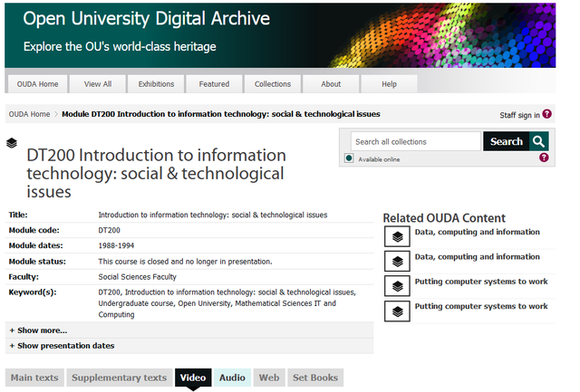Viewport: 580px width, 392px height.
Task: Follow the OUDA Home breadcrumb link
Action: click(29, 114)
